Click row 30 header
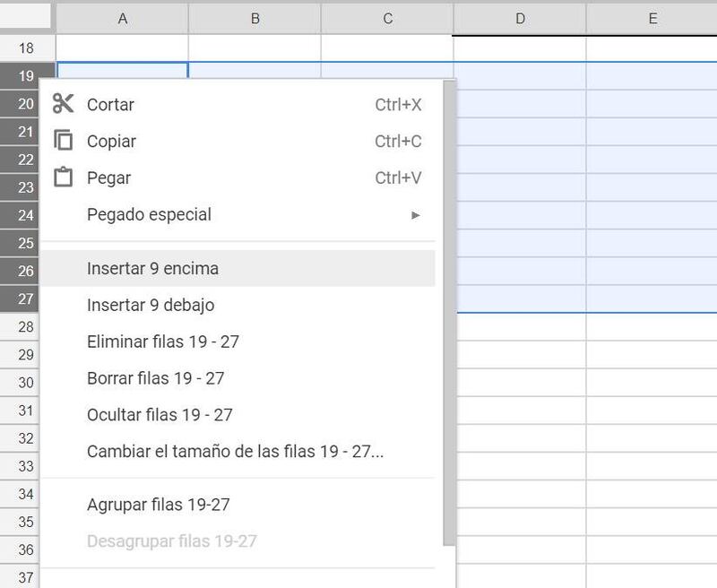Viewport: 717px width, 588px height. click(27, 383)
